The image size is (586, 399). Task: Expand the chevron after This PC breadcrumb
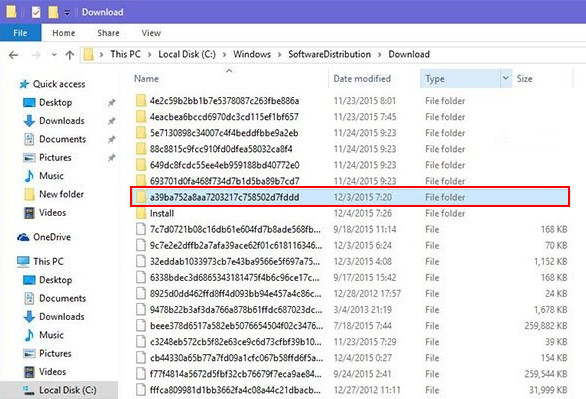149,55
